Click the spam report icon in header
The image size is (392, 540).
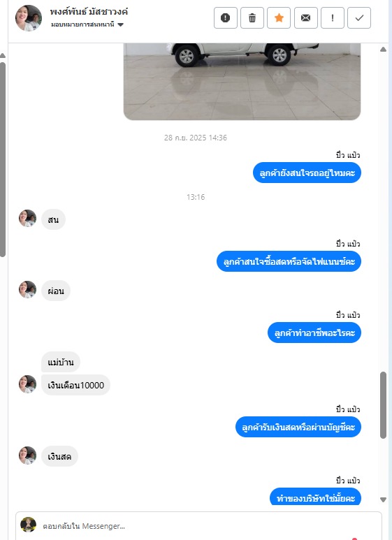(225, 17)
